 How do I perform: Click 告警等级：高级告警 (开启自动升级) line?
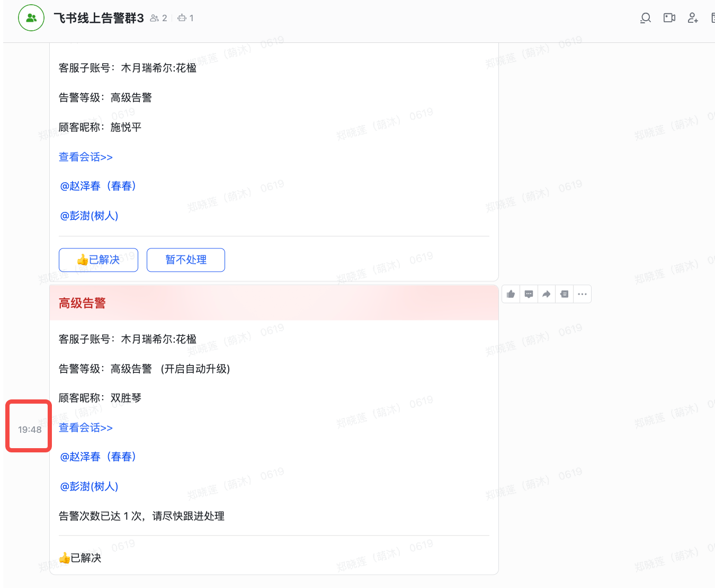pos(145,369)
